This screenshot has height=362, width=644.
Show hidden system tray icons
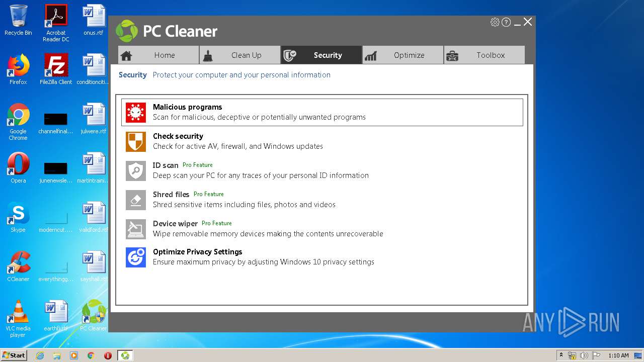point(561,355)
